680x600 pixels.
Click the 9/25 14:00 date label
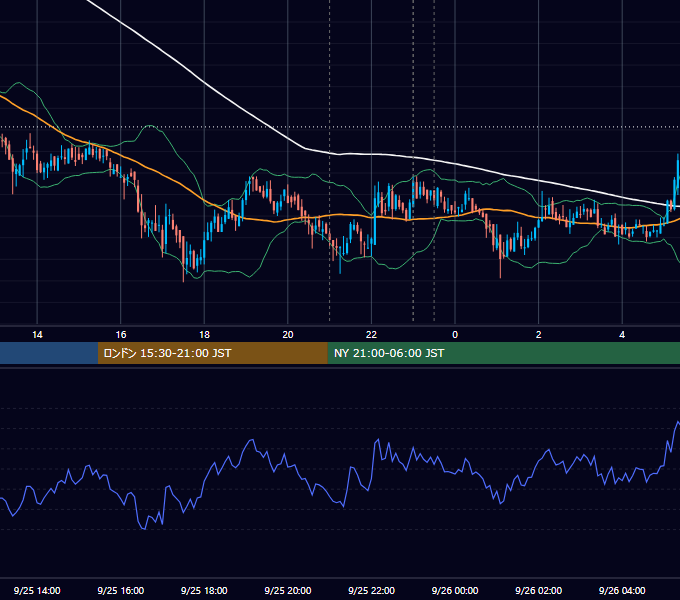(x=37, y=590)
